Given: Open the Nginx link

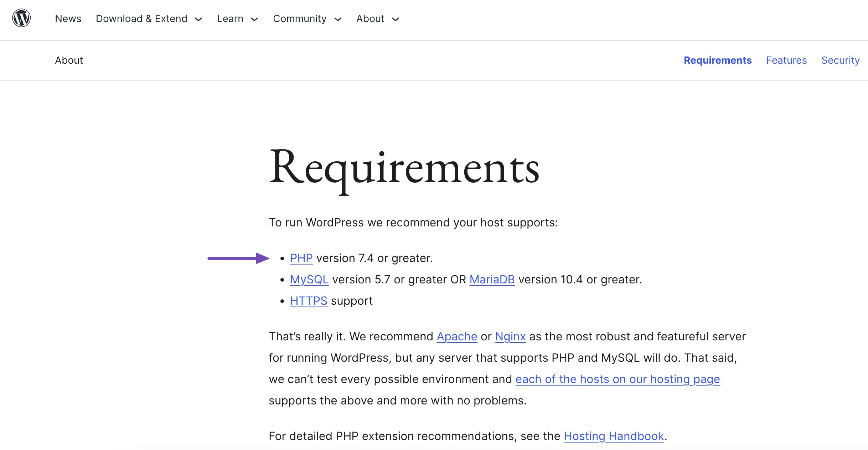Looking at the screenshot, I should click(510, 336).
